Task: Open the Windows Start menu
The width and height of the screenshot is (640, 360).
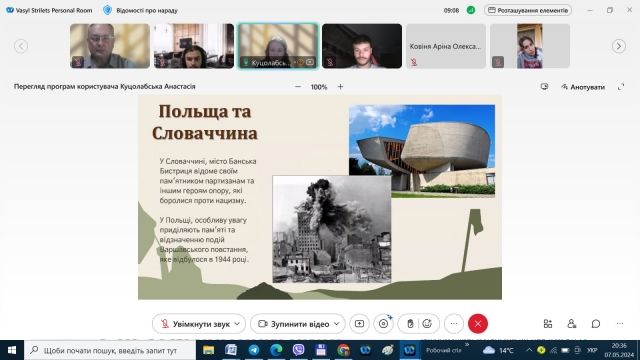Action: [12, 350]
